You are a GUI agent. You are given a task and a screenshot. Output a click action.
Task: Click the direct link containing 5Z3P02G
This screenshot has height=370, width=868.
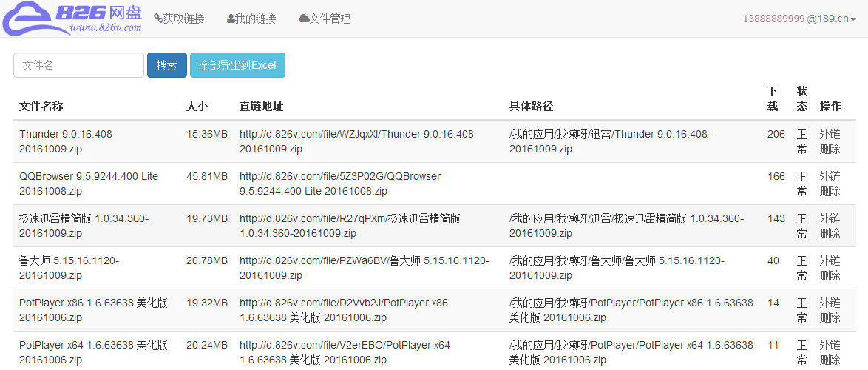pos(340,184)
